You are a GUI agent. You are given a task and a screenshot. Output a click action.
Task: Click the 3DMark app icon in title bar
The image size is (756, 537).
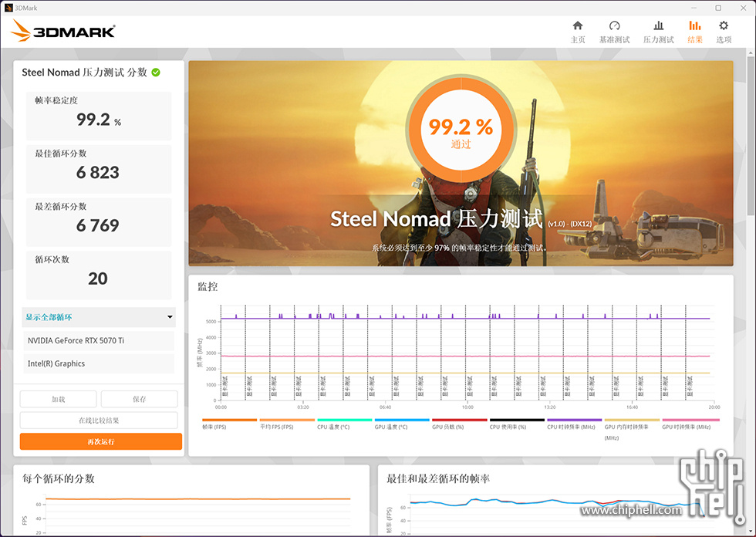(x=8, y=8)
